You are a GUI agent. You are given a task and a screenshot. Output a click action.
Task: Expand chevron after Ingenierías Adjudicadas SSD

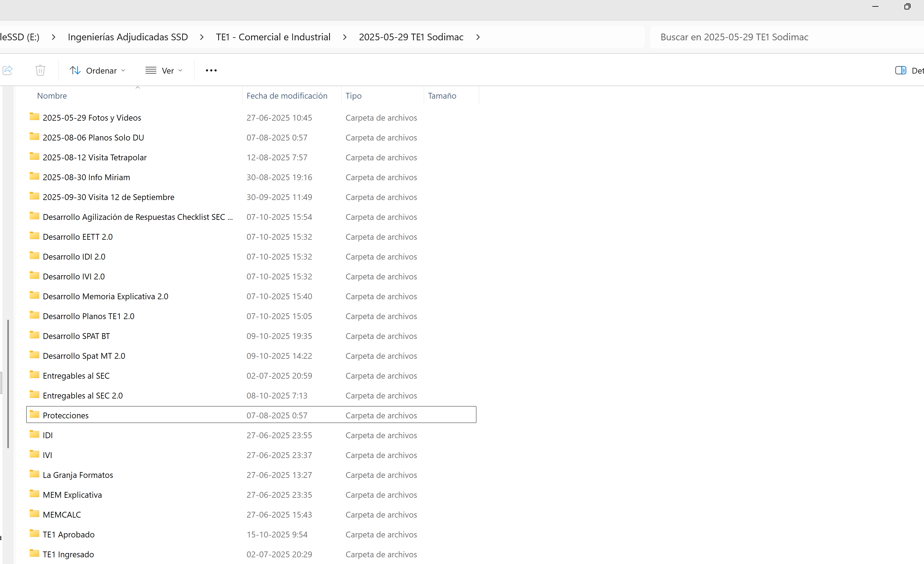202,37
